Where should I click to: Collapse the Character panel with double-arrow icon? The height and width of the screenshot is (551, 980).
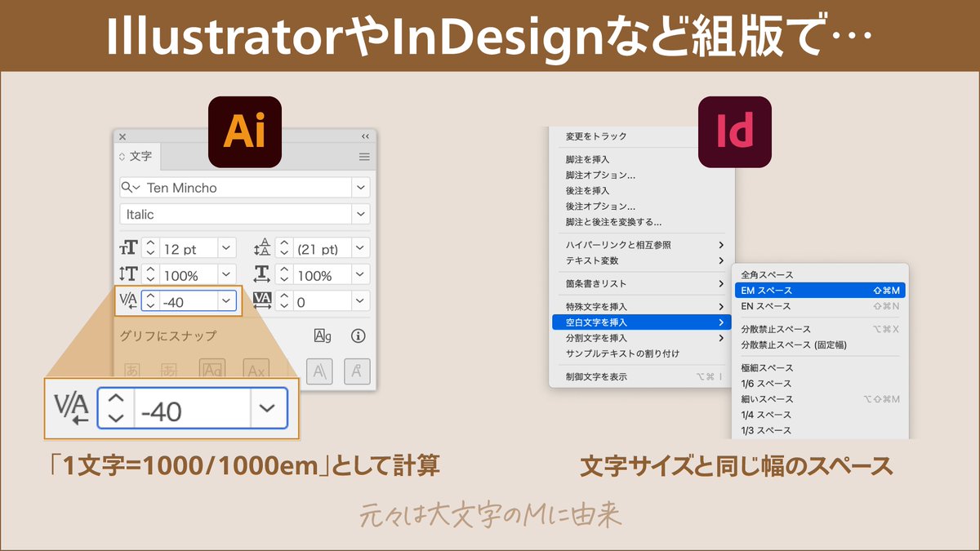click(x=365, y=136)
